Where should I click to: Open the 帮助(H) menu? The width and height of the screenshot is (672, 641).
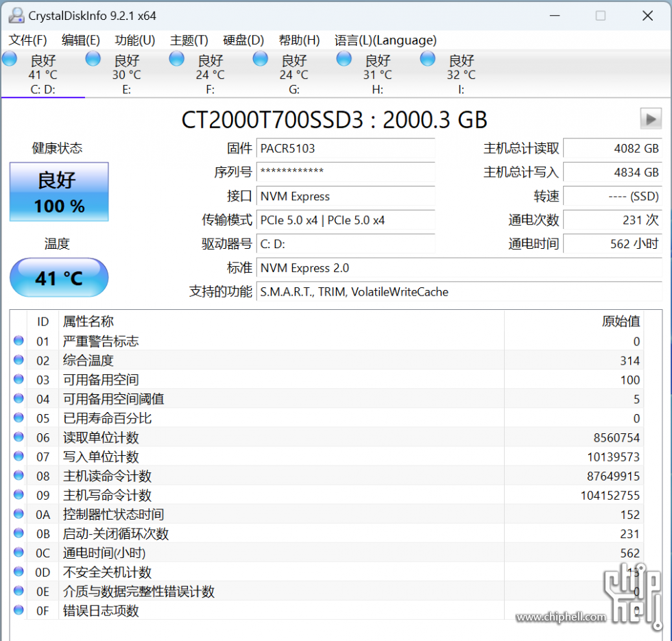pos(299,40)
